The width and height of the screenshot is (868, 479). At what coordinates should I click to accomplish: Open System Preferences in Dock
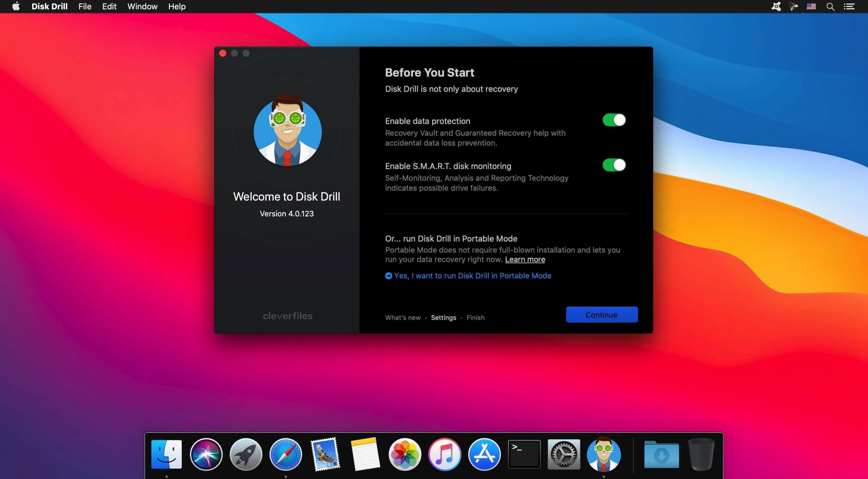click(x=564, y=455)
